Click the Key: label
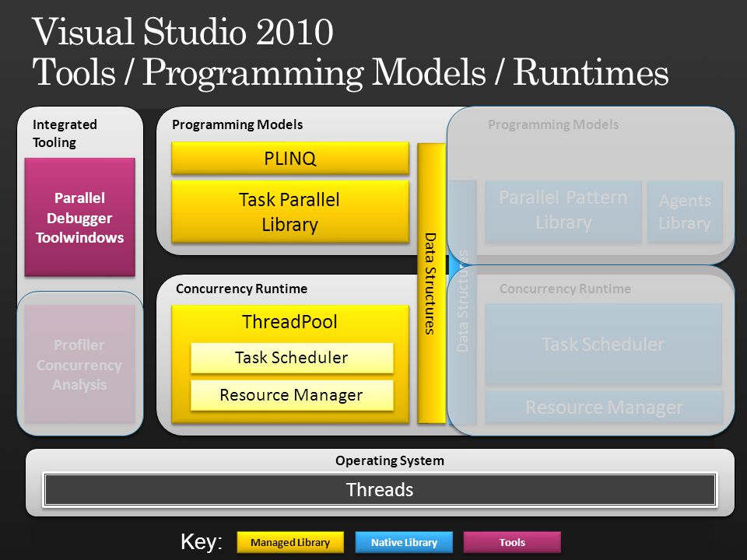The height and width of the screenshot is (560, 747). point(202,542)
